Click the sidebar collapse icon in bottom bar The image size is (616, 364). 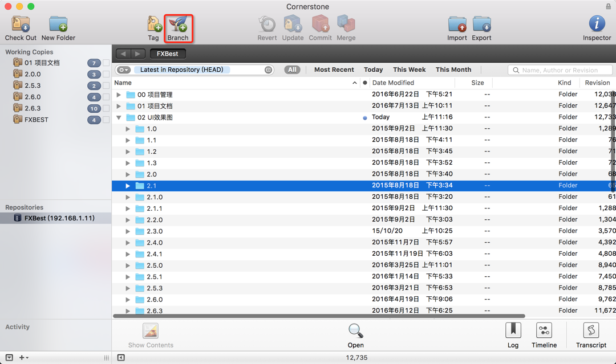click(121, 358)
